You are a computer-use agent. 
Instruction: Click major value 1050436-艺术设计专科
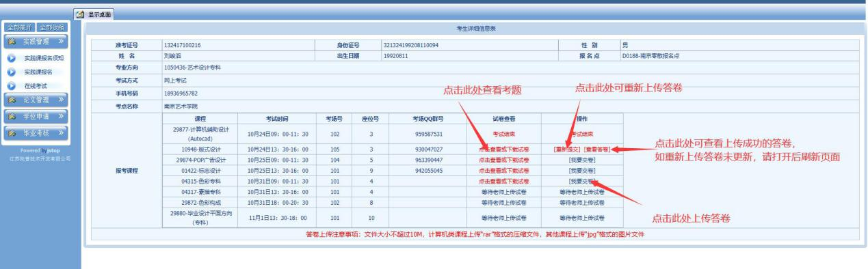pos(192,68)
